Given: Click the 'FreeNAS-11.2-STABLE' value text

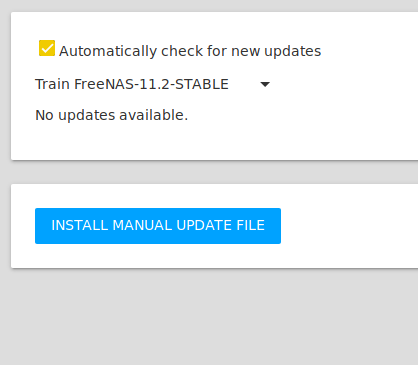Looking at the screenshot, I should [x=151, y=84].
